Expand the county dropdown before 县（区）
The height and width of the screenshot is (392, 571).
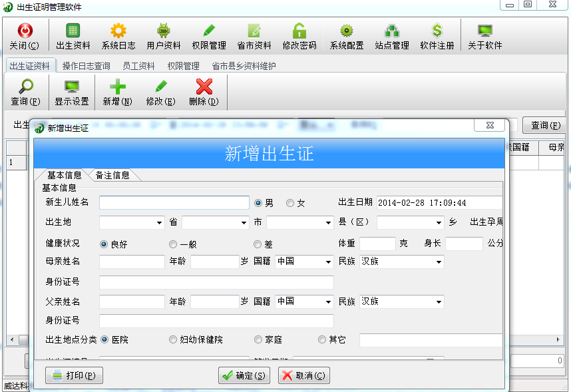pos(328,222)
